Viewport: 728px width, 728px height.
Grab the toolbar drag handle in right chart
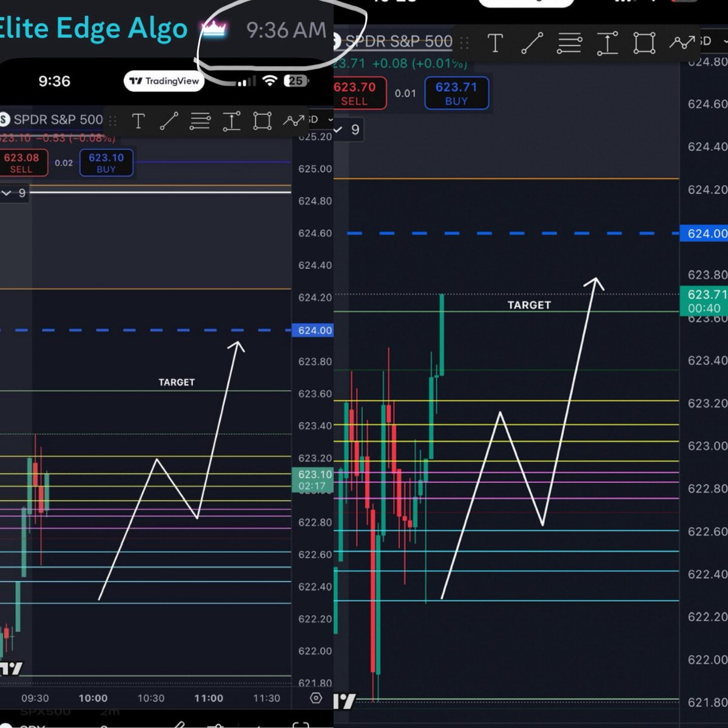coord(465,42)
